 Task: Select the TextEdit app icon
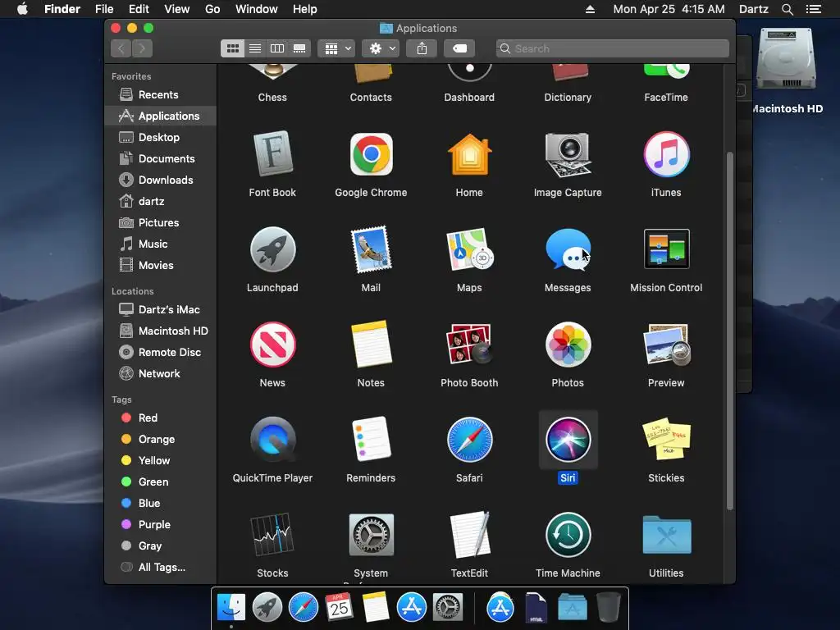pyautogui.click(x=469, y=535)
